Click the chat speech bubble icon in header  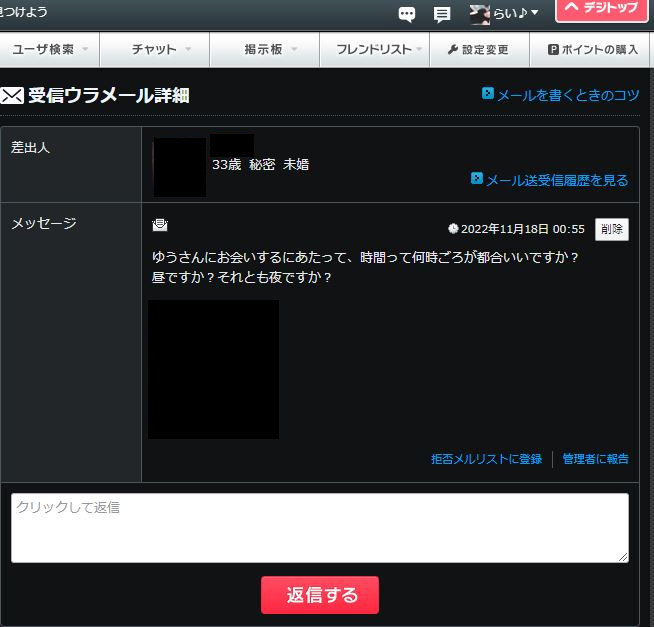point(407,14)
